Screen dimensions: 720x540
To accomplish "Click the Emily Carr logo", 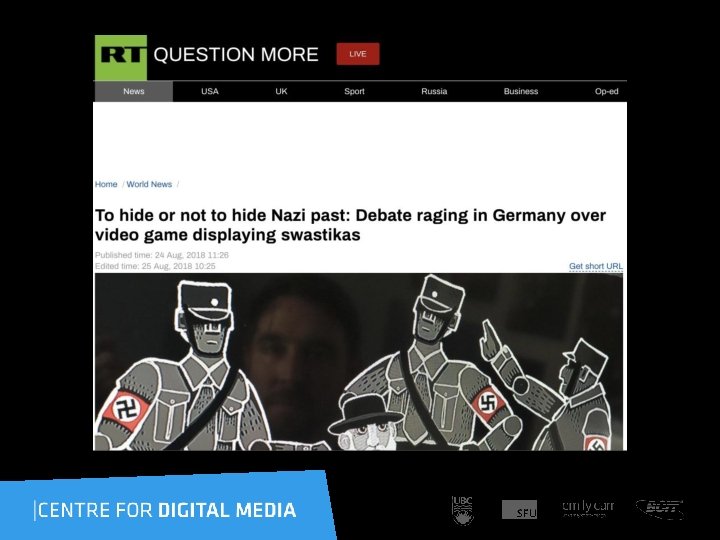I will click(x=588, y=508).
